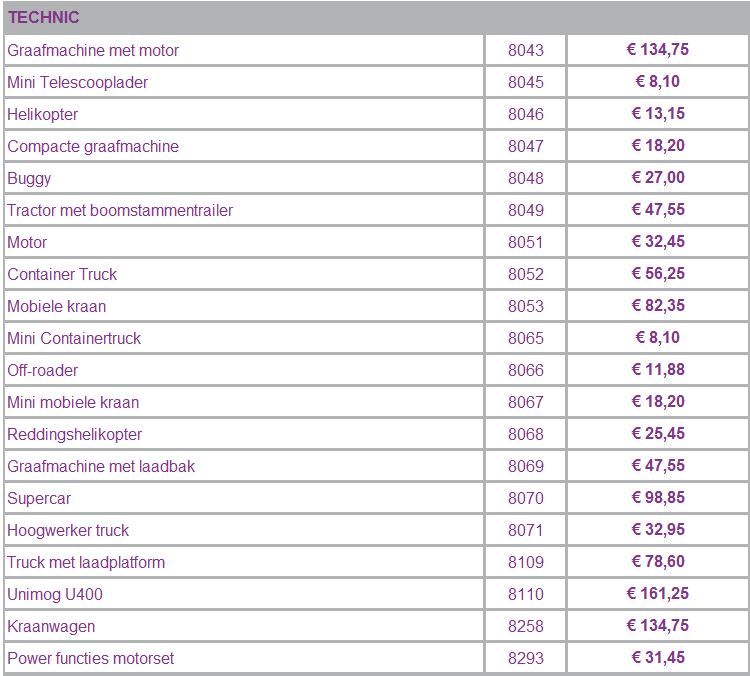
Task: Select the price € 11,88
Action: 658,370
